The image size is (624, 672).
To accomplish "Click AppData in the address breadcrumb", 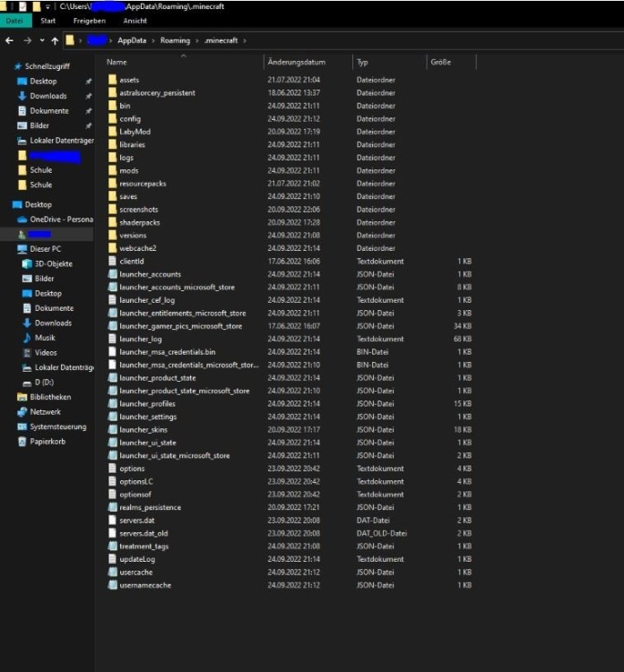I will (132, 40).
